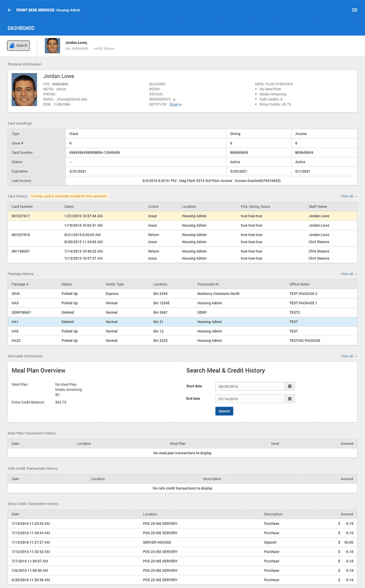Open the calendar picker for End date
Image resolution: width=365 pixels, height=588 pixels.
pos(290,399)
